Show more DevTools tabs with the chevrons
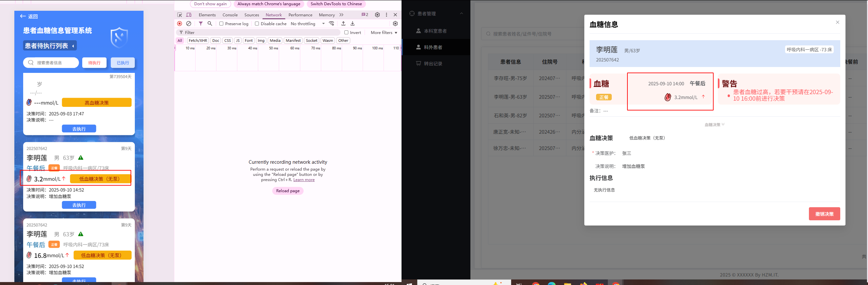This screenshot has height=285, width=868. 341,15
